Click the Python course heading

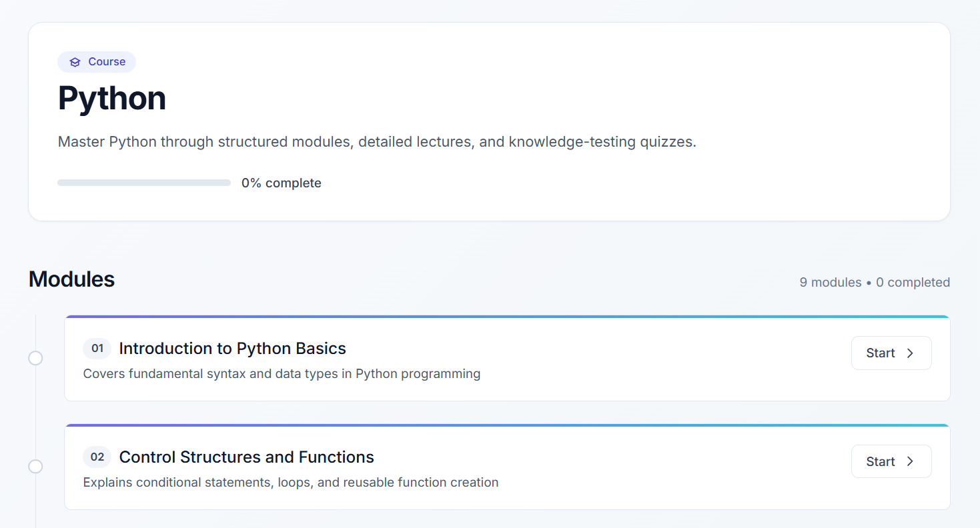coord(112,98)
